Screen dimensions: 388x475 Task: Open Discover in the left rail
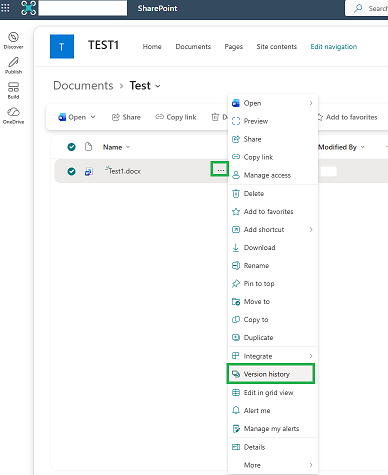13,40
